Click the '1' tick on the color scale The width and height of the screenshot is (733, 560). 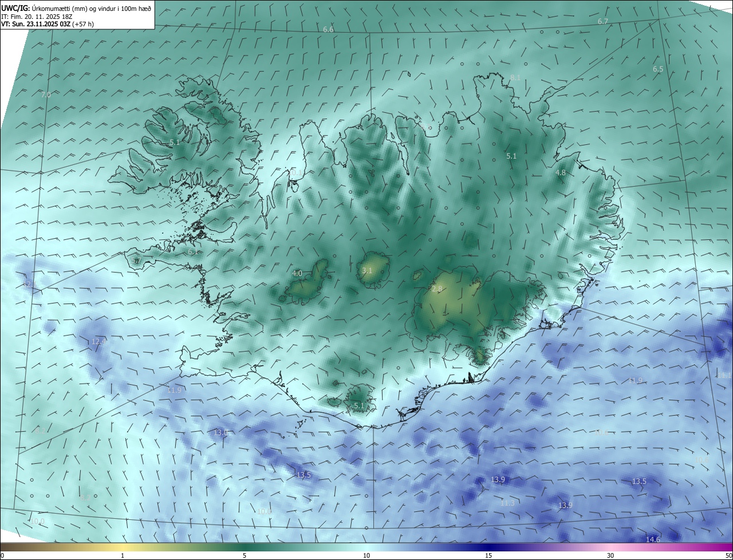point(123,555)
